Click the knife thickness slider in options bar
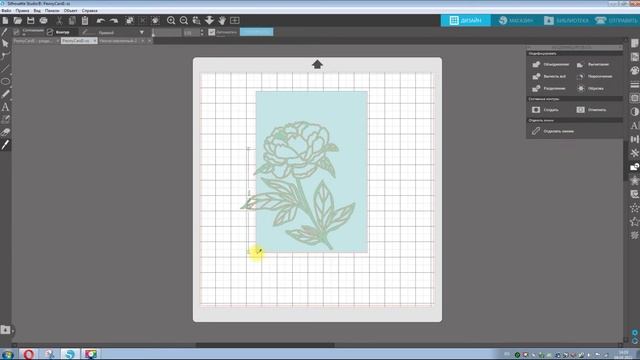Image resolution: width=640 pixels, height=360 pixels. pyautogui.click(x=166, y=32)
